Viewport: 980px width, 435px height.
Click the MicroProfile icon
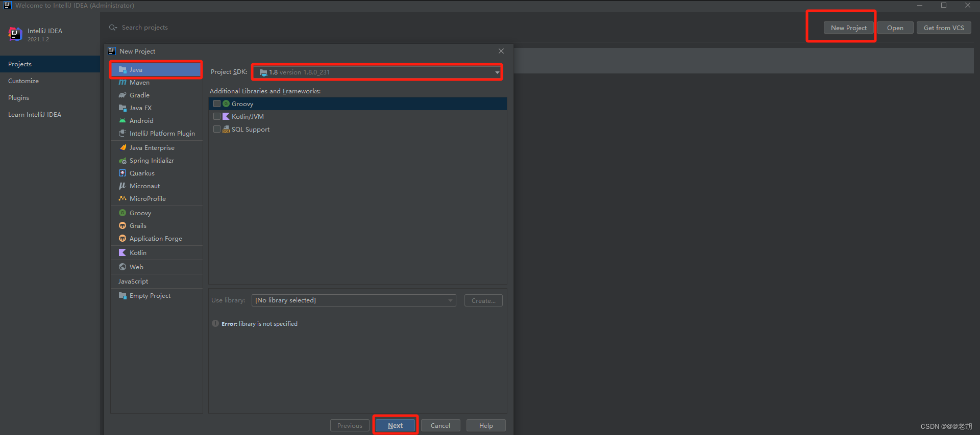pyautogui.click(x=122, y=198)
